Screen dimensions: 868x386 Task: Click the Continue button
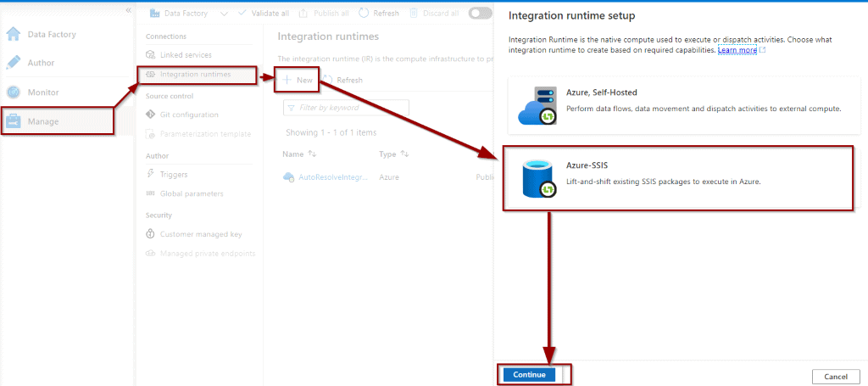tap(529, 375)
